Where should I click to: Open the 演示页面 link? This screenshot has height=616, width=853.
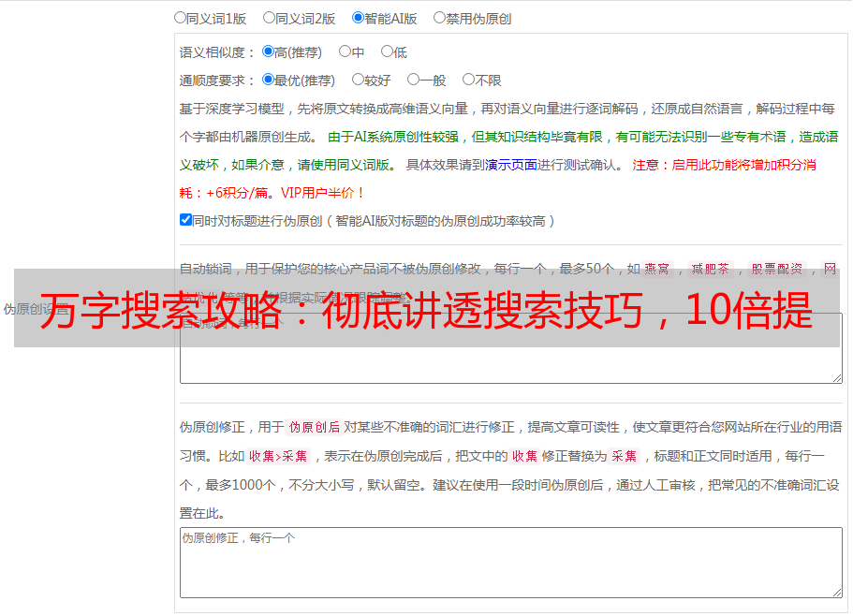[511, 165]
